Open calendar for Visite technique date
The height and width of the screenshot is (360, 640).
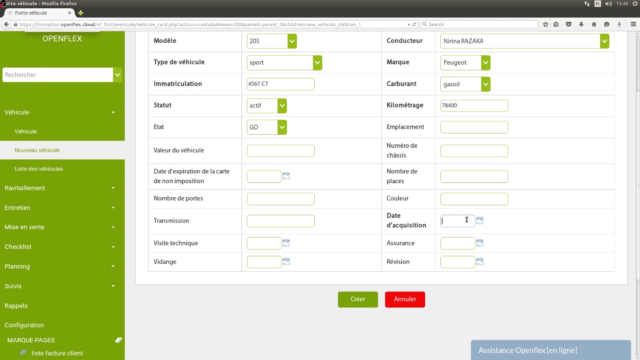click(x=286, y=243)
